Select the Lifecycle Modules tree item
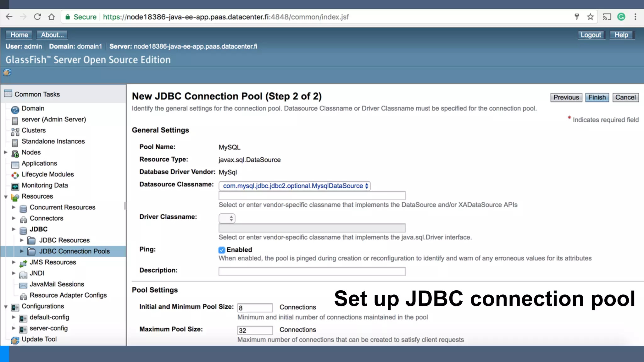644x362 pixels. click(48, 174)
